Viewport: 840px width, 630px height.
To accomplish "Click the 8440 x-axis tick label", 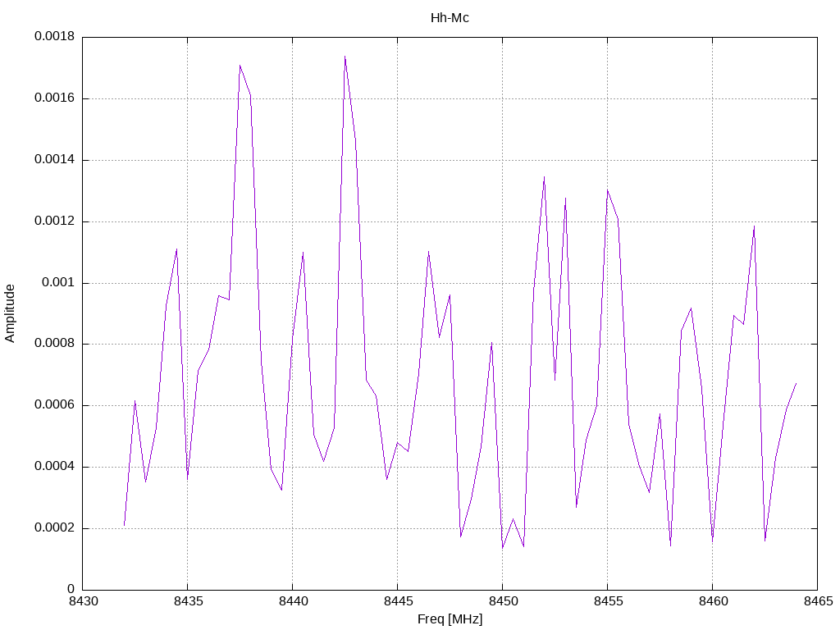I will click(294, 601).
